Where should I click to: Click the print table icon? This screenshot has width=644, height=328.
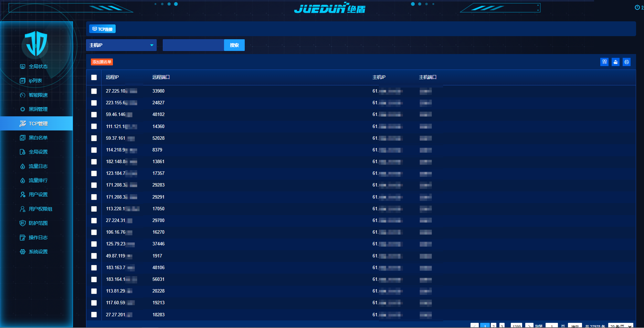[x=626, y=62]
